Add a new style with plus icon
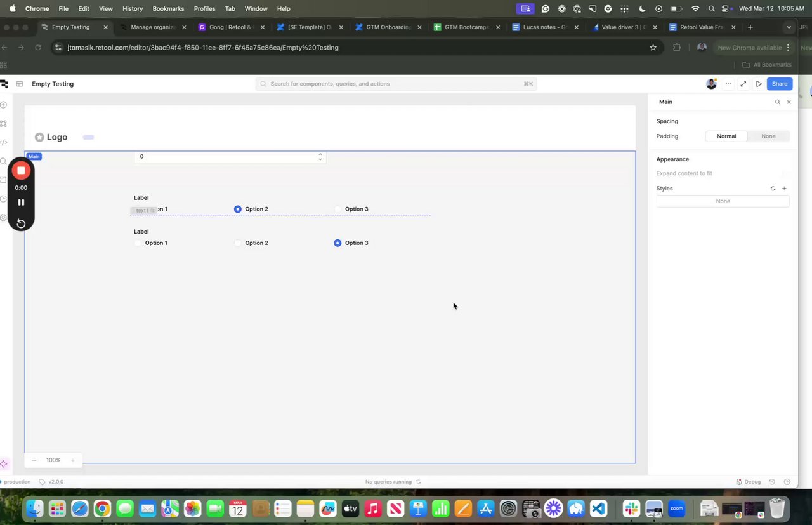Screen dimensions: 812x525 click(784, 189)
